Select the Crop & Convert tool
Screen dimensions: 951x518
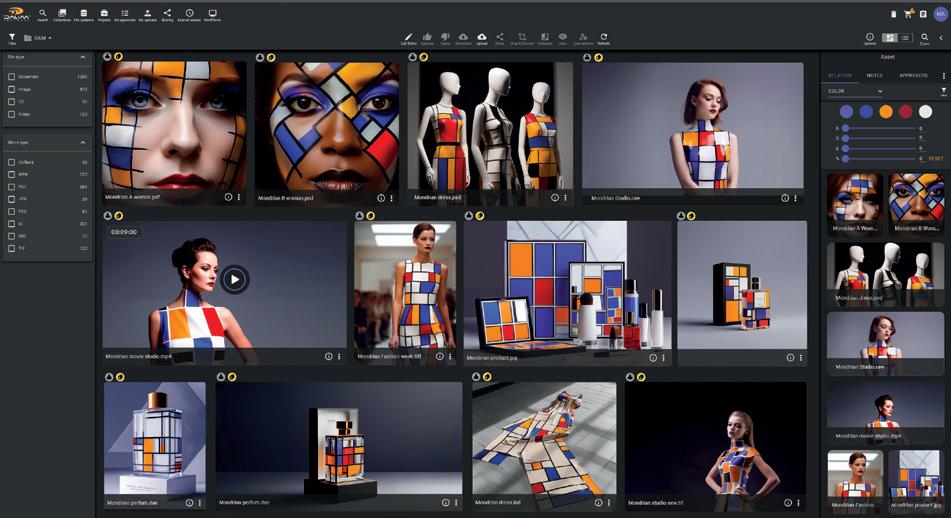[x=522, y=38]
